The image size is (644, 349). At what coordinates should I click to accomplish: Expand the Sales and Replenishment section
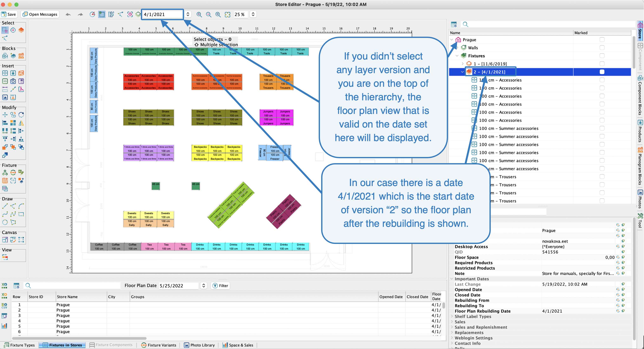(x=452, y=327)
